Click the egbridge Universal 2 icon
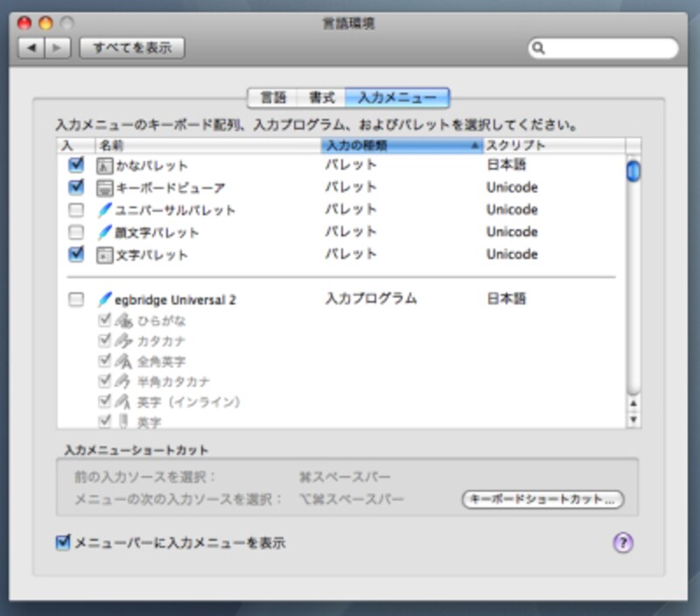The height and width of the screenshot is (616, 700). (104, 299)
